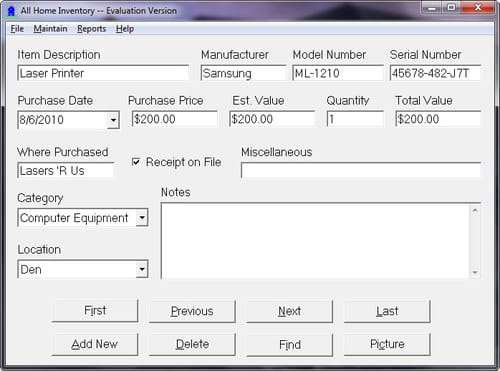Screen dimensions: 500x371
Task: Maximize the All Home Inventory window
Action: (452, 7)
